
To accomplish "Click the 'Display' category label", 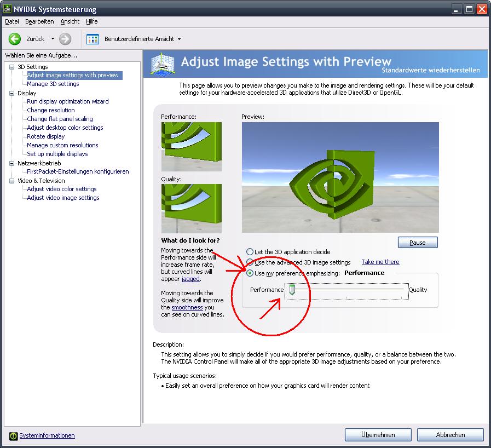I will coord(27,93).
